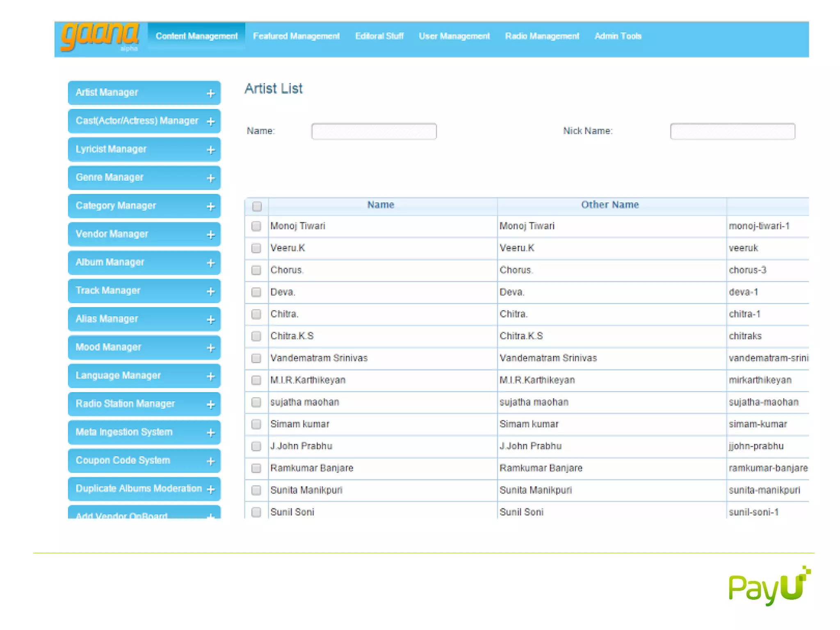The width and height of the screenshot is (840, 630).
Task: Click the PayU logo
Action: [769, 587]
